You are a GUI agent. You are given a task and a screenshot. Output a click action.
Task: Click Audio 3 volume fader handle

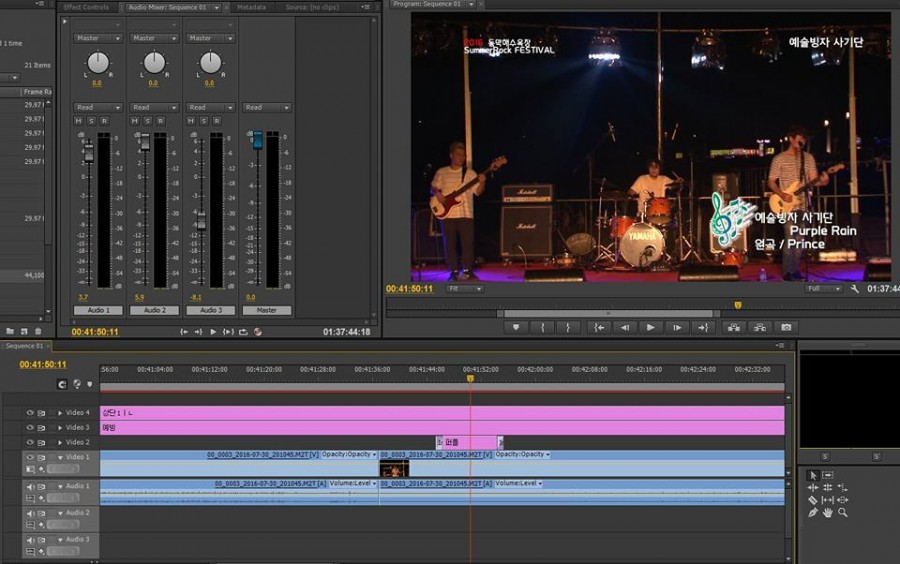[x=201, y=221]
